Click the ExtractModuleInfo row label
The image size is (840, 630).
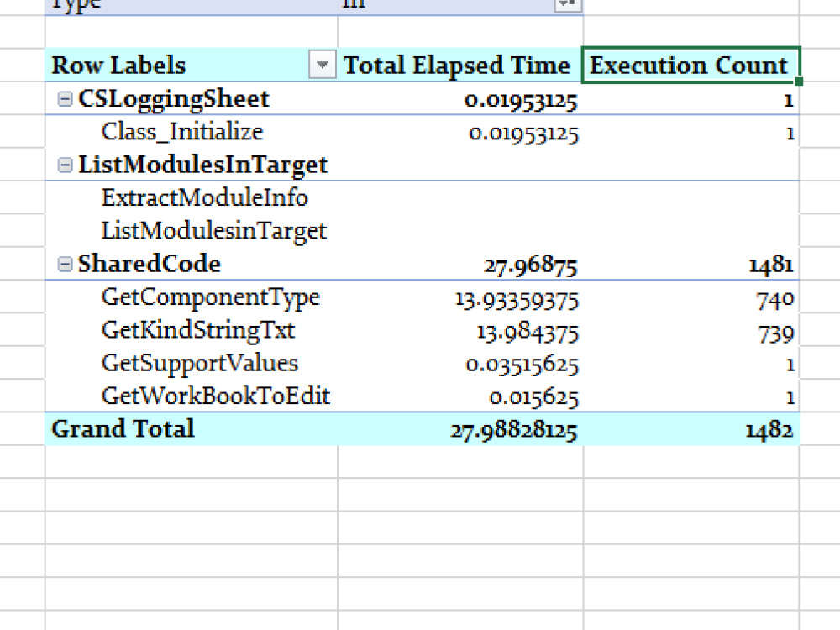tap(205, 197)
